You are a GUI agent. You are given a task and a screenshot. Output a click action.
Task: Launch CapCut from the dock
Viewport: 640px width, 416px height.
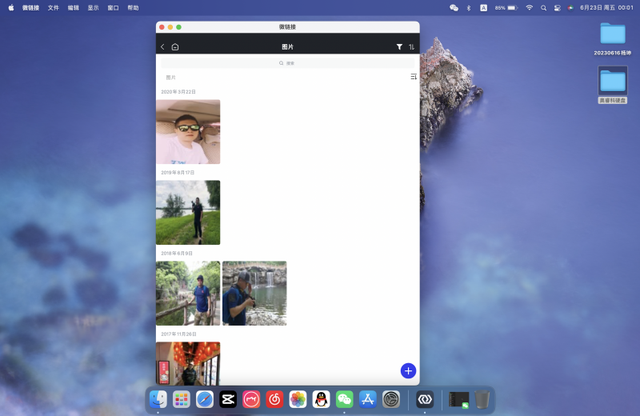(x=228, y=400)
